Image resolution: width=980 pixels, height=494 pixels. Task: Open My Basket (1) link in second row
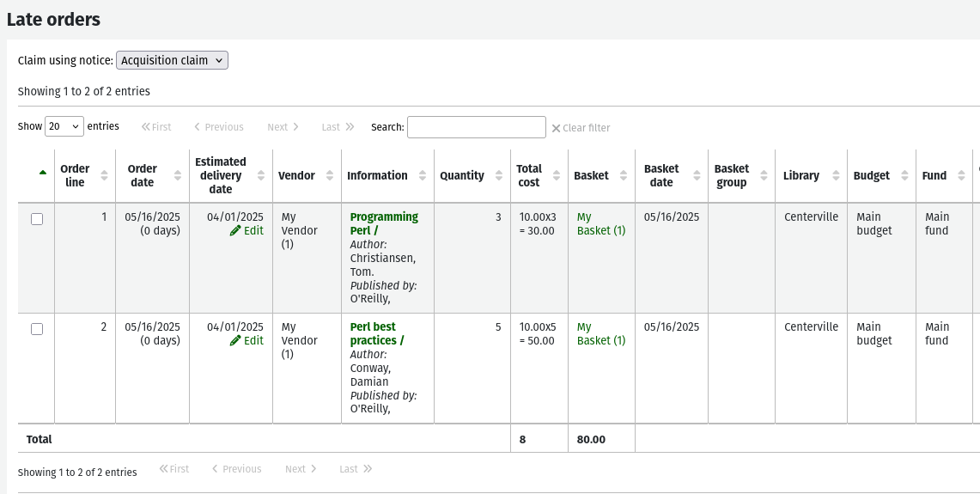pyautogui.click(x=600, y=334)
